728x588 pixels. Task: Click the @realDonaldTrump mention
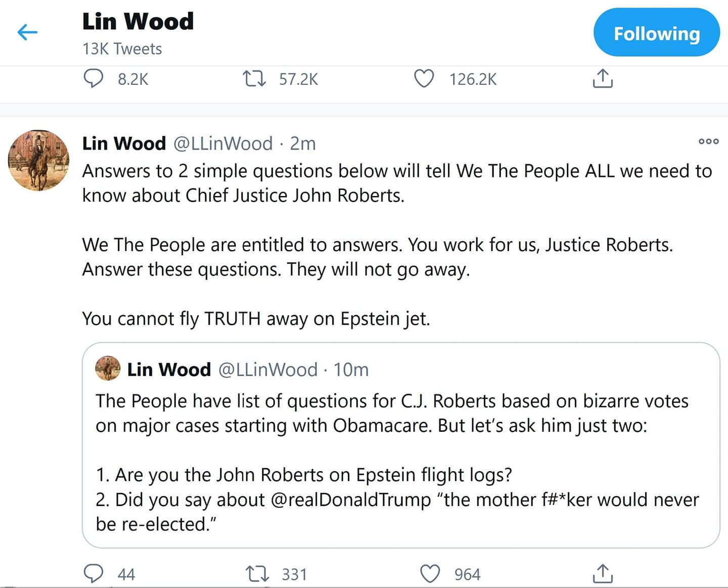(x=351, y=500)
